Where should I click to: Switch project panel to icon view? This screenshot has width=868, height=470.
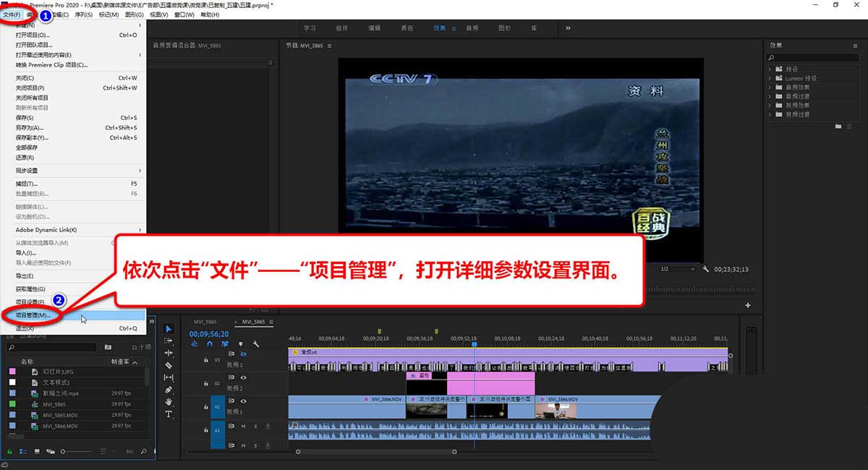coord(37,451)
